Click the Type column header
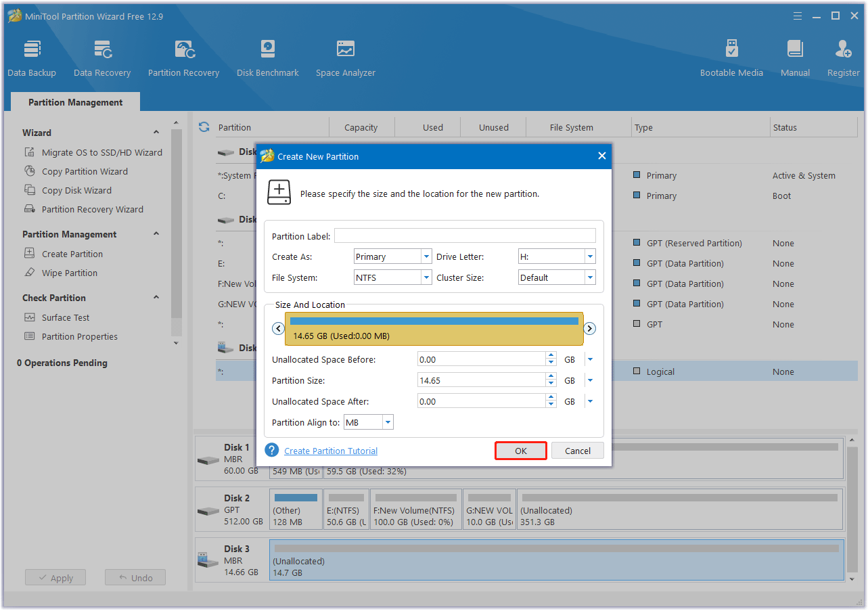 point(700,127)
